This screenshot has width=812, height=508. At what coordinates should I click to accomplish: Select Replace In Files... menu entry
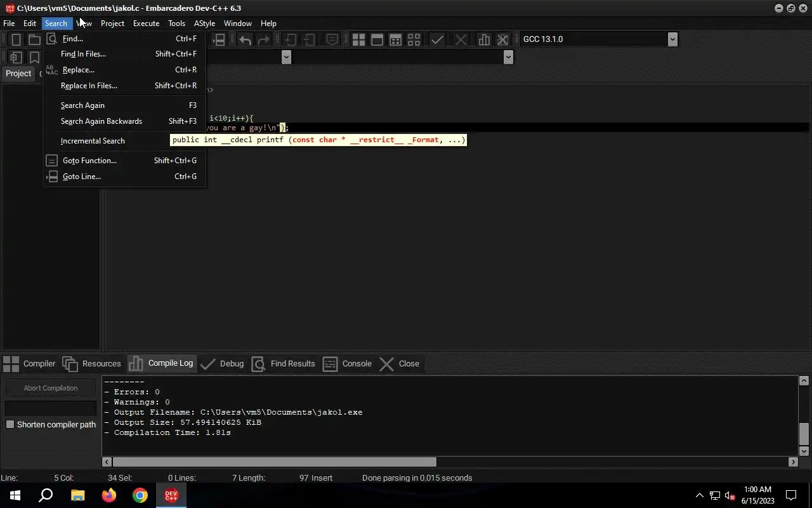tap(124, 86)
